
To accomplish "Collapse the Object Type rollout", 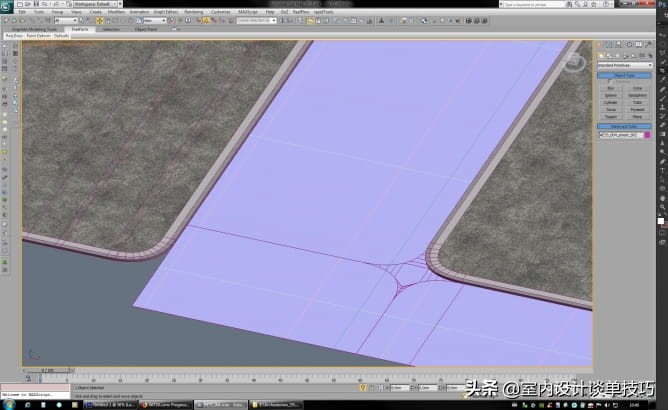I will coord(624,75).
